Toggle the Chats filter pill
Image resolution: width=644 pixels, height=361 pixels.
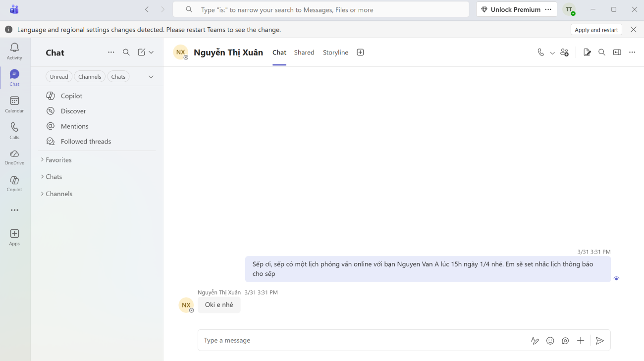tap(118, 77)
